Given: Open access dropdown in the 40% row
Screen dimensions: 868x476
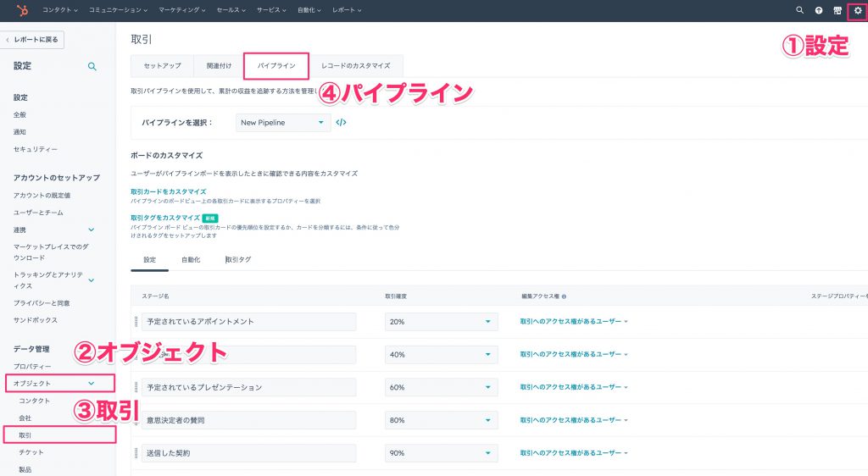Looking at the screenshot, I should (574, 354).
